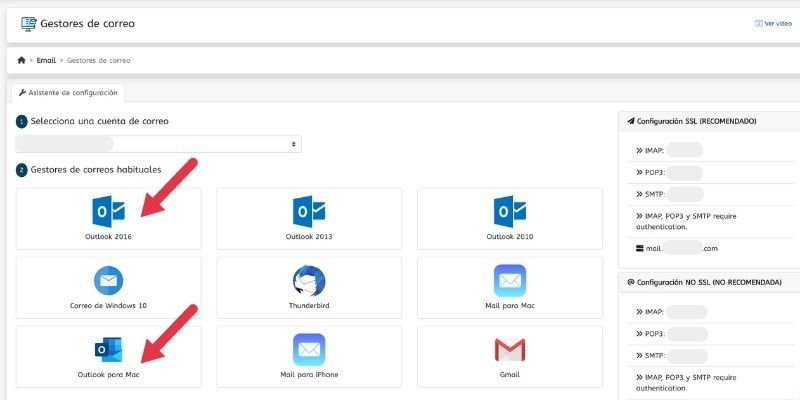The image size is (800, 400).
Task: Choose the Gmail icon
Action: click(510, 349)
